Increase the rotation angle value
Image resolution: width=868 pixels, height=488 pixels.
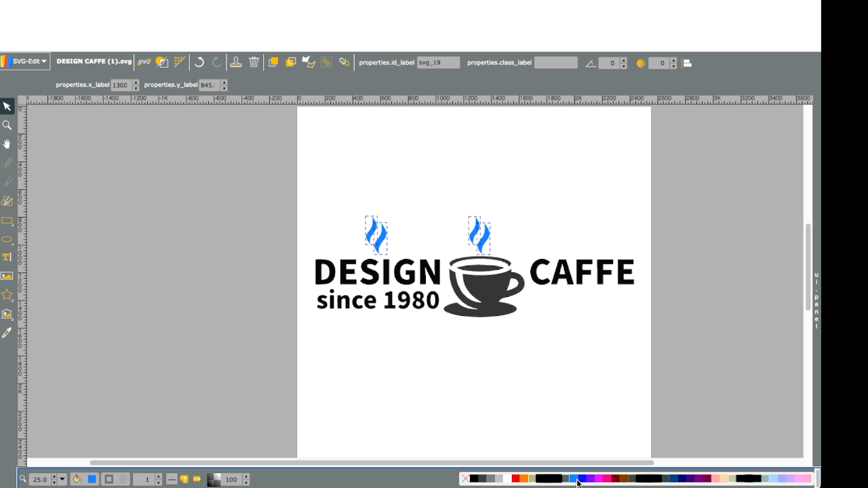click(x=623, y=60)
